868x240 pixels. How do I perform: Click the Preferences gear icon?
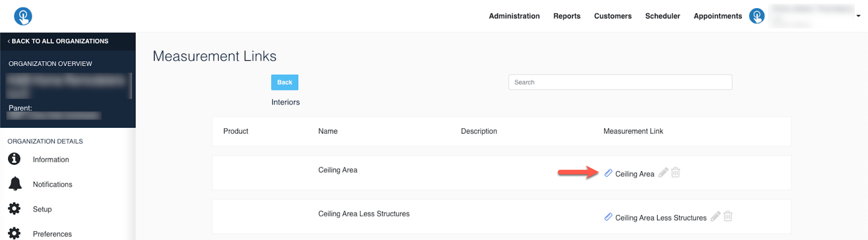pyautogui.click(x=15, y=233)
